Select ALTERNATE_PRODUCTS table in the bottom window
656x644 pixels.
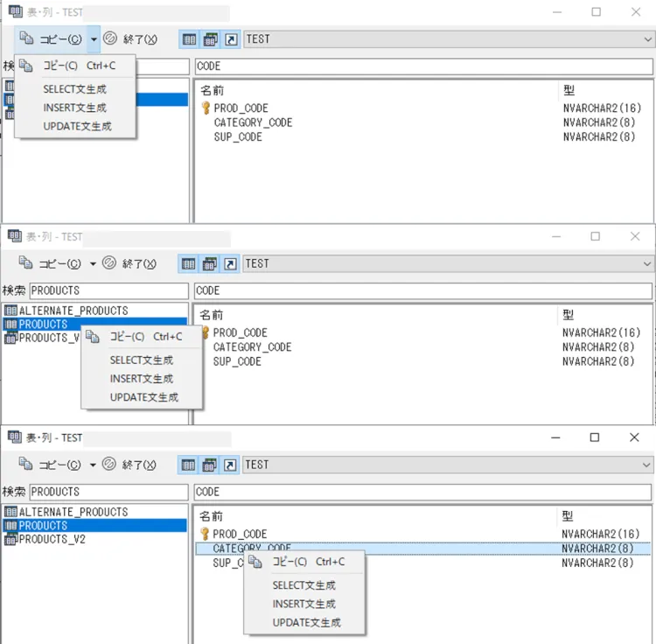[x=73, y=512]
